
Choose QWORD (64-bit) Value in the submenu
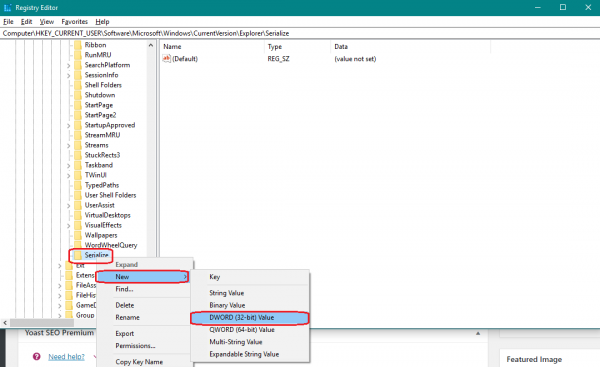click(249, 329)
